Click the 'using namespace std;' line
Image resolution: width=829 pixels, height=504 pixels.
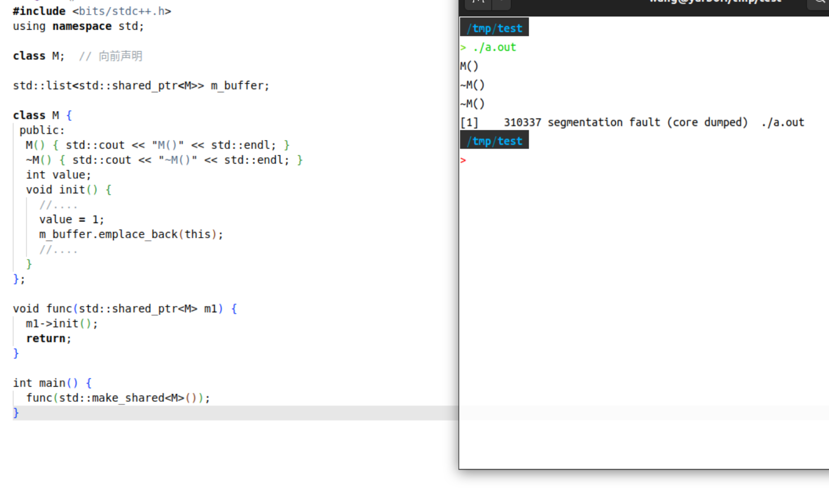(x=78, y=26)
